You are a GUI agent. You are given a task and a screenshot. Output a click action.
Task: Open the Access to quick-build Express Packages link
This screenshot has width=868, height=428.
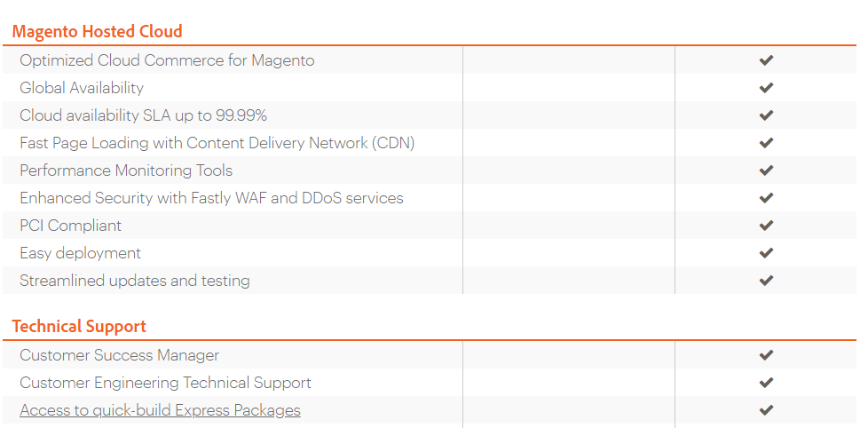coord(160,410)
